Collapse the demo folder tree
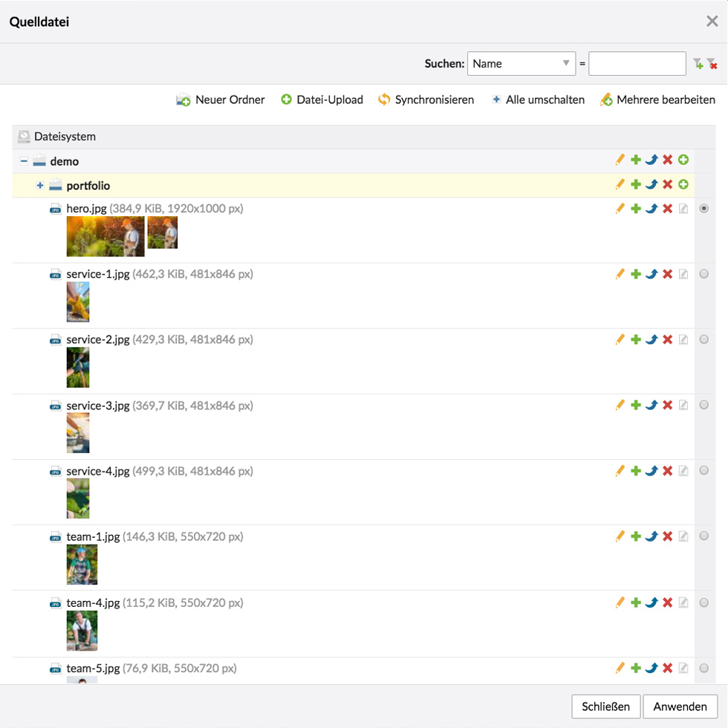The image size is (728, 728). pyautogui.click(x=25, y=161)
